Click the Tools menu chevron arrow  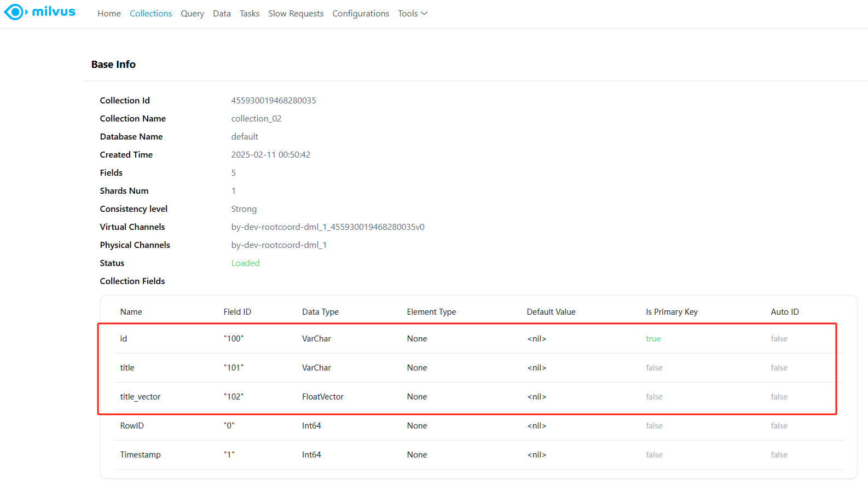point(424,14)
